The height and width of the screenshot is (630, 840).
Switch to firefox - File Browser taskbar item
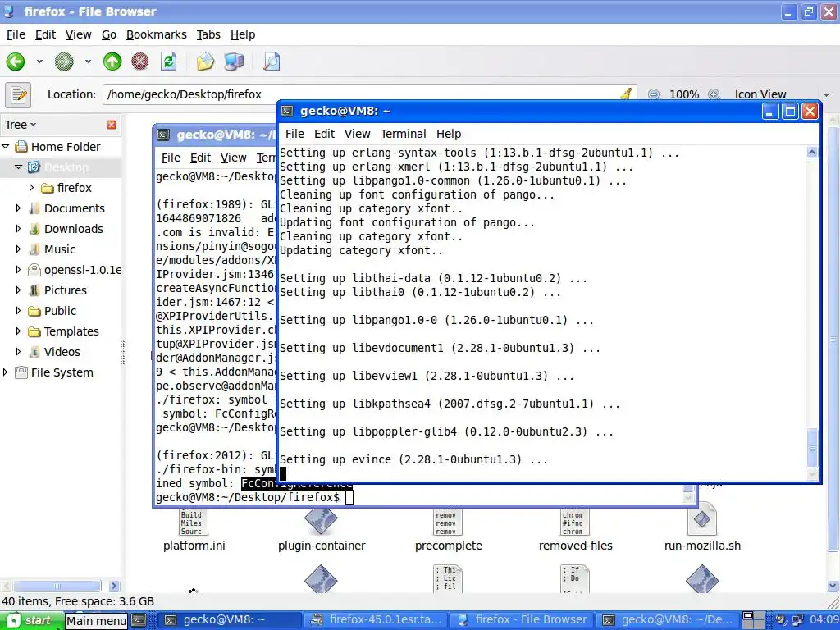pos(522,620)
